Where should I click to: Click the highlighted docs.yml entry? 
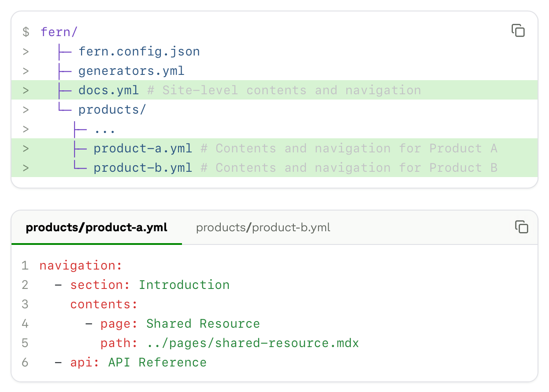(x=108, y=90)
